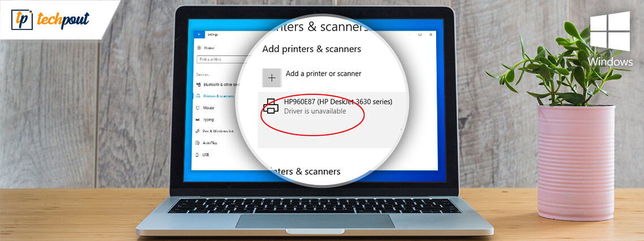This screenshot has width=644, height=241.
Task: Maximize the Settings window
Action: [x=420, y=35]
